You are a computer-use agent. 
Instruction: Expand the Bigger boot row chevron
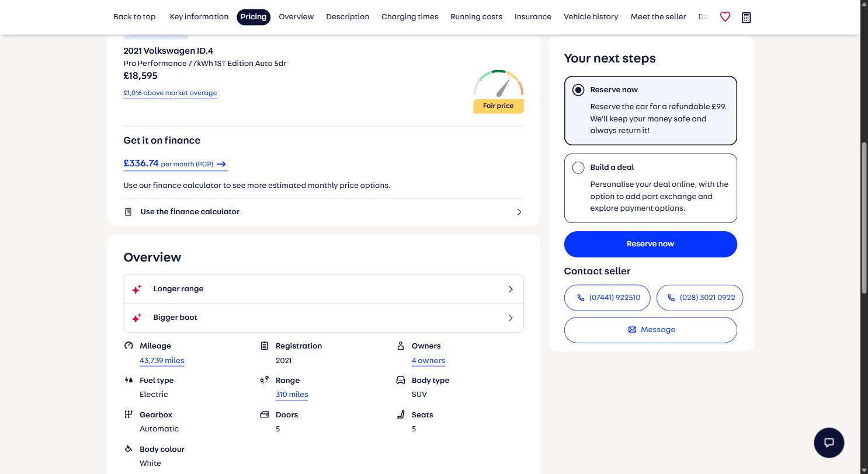coord(511,318)
